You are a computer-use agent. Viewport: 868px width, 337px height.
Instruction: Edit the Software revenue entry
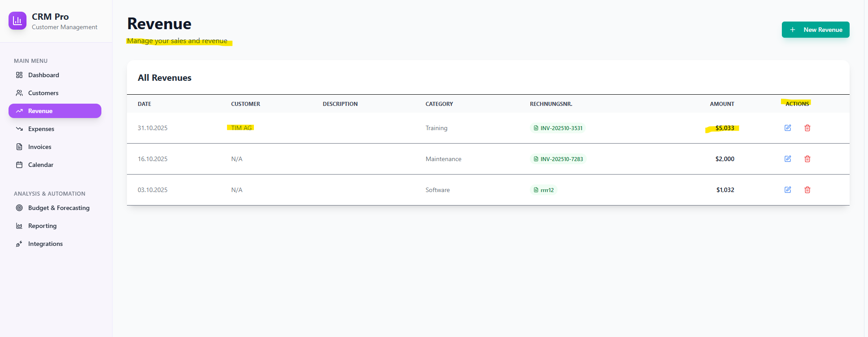coord(788,190)
